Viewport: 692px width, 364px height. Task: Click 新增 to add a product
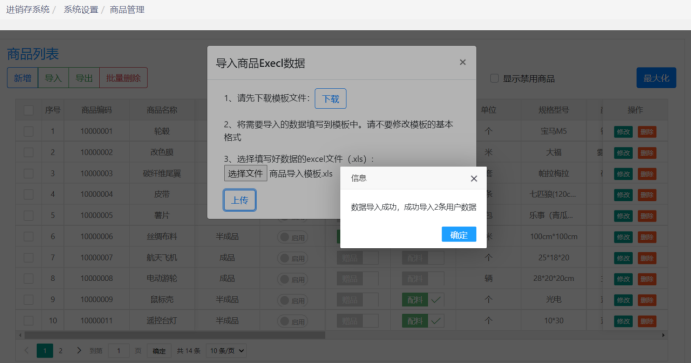(23, 78)
